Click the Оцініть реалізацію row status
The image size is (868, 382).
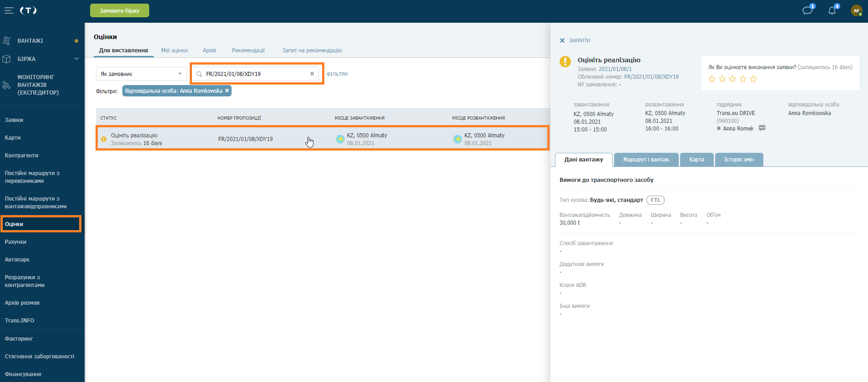click(x=134, y=136)
